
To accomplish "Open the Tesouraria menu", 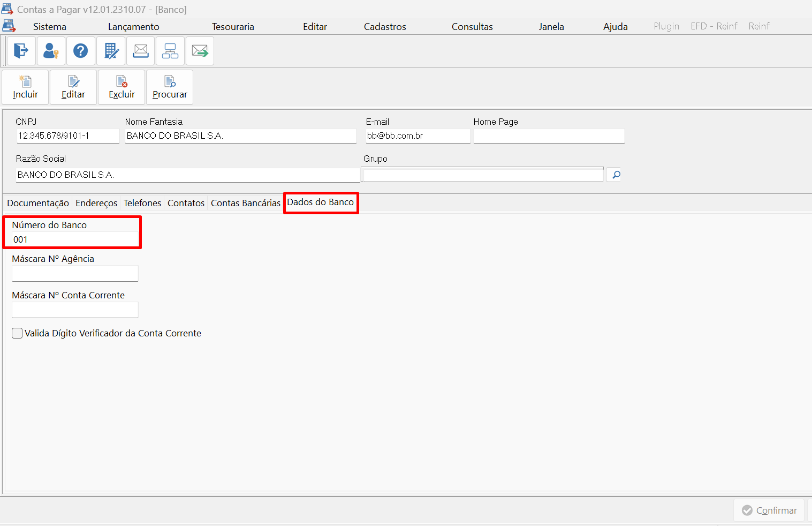I will click(x=233, y=27).
